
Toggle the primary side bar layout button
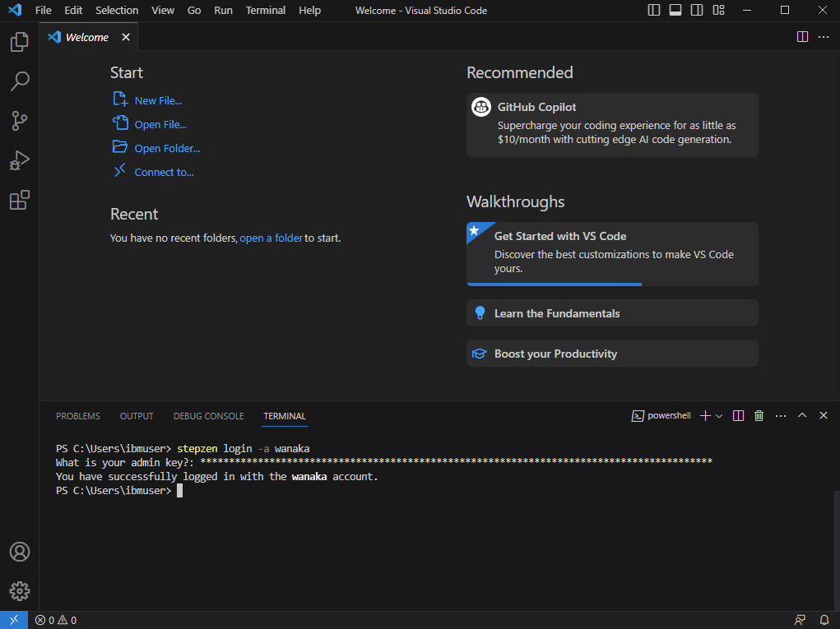(654, 11)
